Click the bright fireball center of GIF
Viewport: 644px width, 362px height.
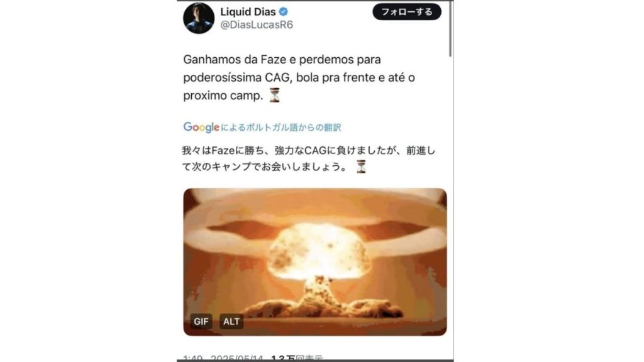(x=318, y=250)
